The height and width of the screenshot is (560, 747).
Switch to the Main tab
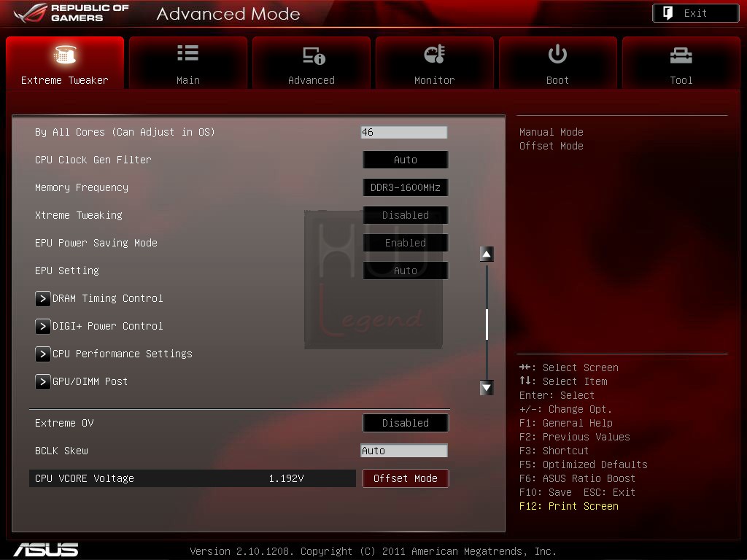point(187,63)
